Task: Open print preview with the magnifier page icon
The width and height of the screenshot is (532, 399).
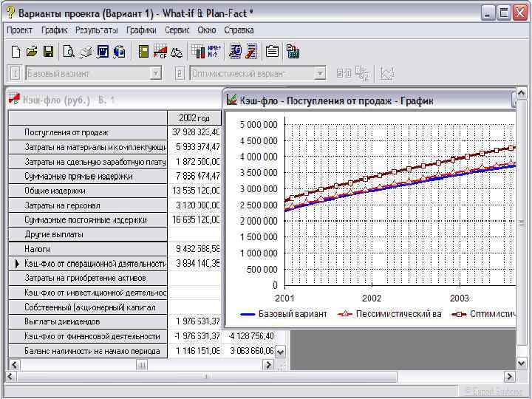Action: pyautogui.click(x=69, y=52)
